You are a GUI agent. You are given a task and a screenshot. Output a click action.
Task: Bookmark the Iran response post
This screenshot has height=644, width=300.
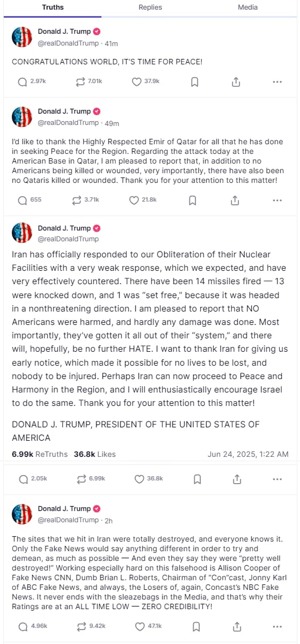(x=195, y=479)
